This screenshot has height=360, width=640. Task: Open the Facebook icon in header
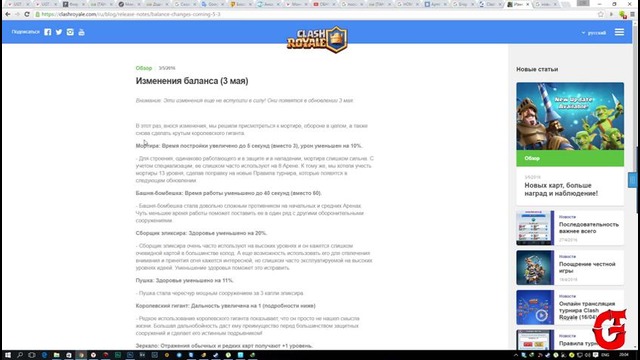tap(48, 32)
